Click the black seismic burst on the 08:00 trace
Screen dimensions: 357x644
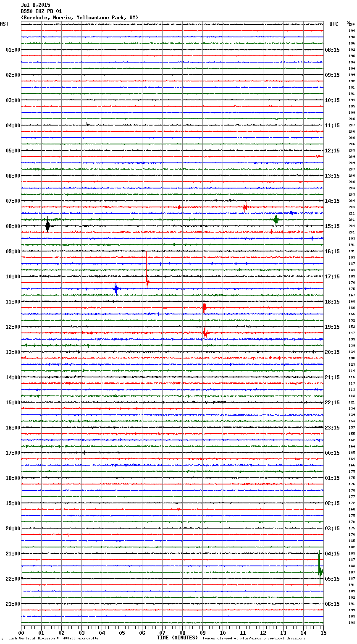(47, 226)
